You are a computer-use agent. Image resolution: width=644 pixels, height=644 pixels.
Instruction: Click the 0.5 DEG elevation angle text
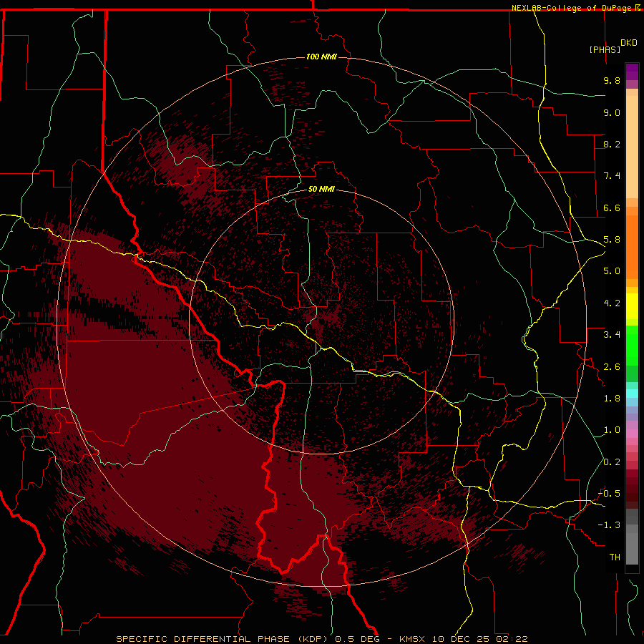pyautogui.click(x=357, y=639)
